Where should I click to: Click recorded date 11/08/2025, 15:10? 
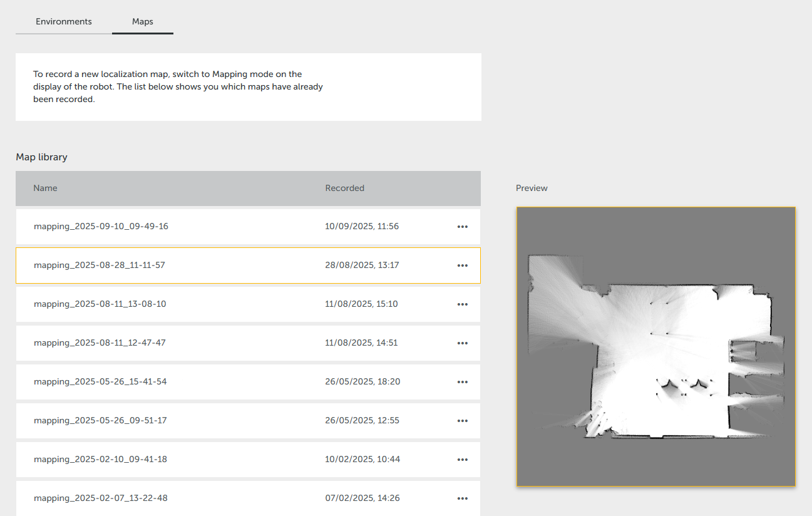pos(361,304)
